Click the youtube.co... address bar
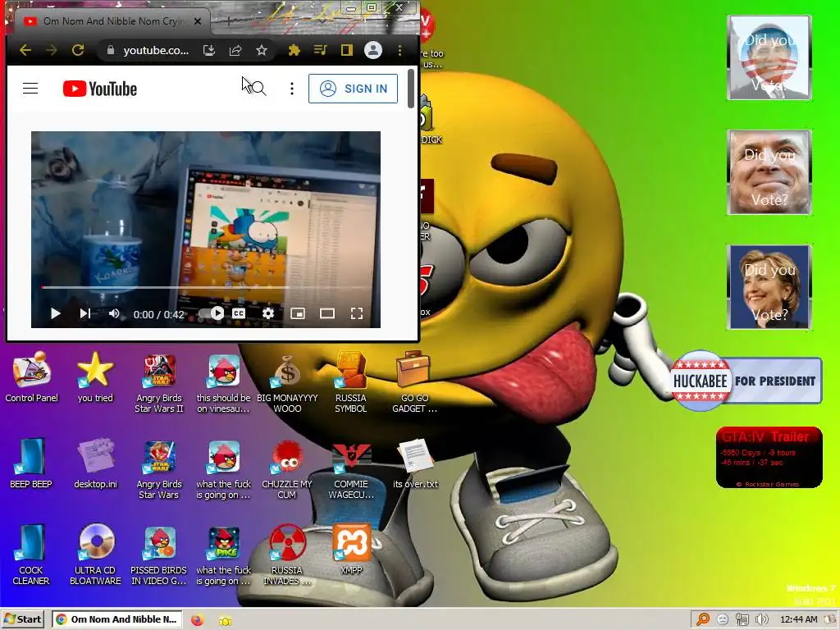Image resolution: width=840 pixels, height=630 pixels. (155, 50)
